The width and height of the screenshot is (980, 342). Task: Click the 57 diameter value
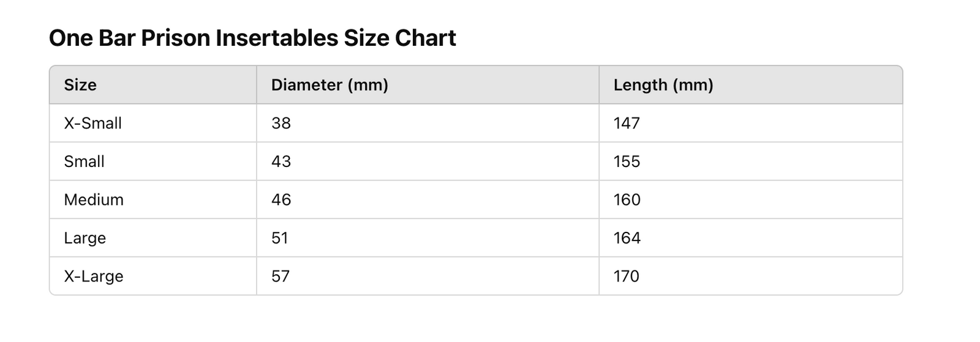281,277
